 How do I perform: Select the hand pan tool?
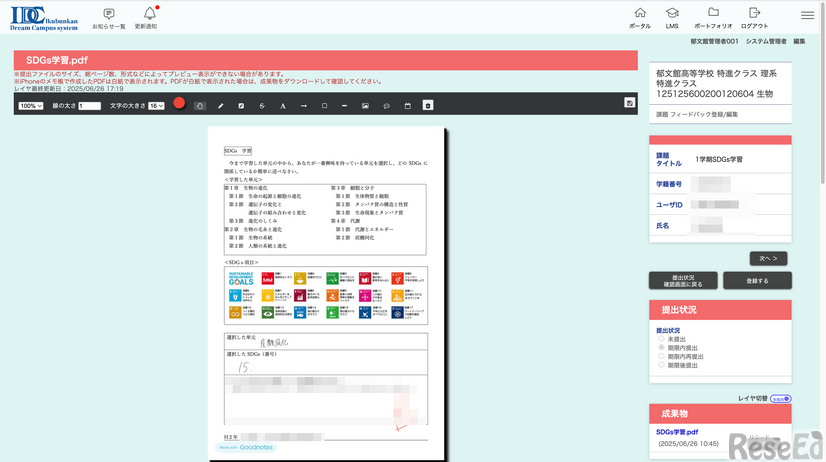tap(200, 106)
